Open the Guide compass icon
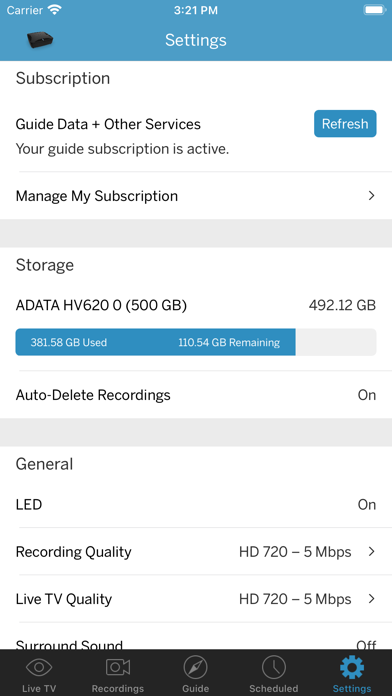This screenshot has height=696, width=392. point(195,667)
